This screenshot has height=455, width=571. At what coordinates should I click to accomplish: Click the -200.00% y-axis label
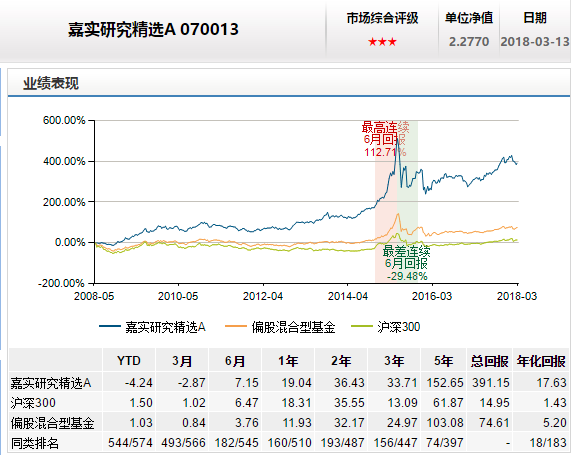click(x=62, y=283)
